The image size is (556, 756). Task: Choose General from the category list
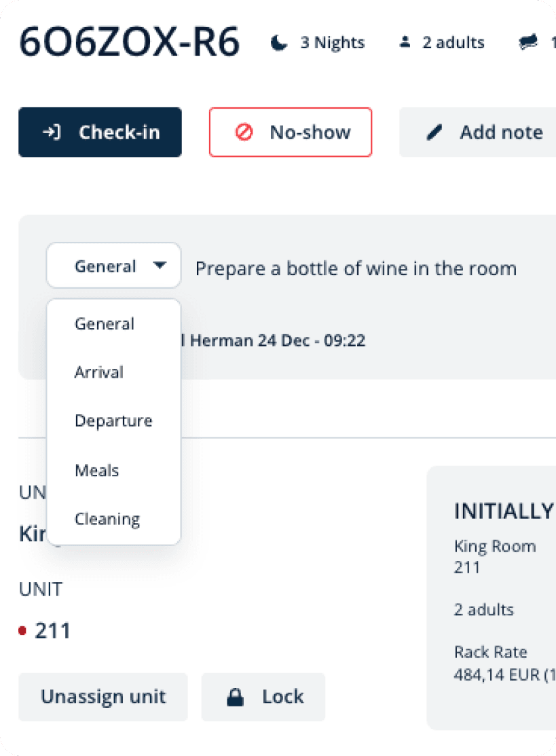click(105, 324)
